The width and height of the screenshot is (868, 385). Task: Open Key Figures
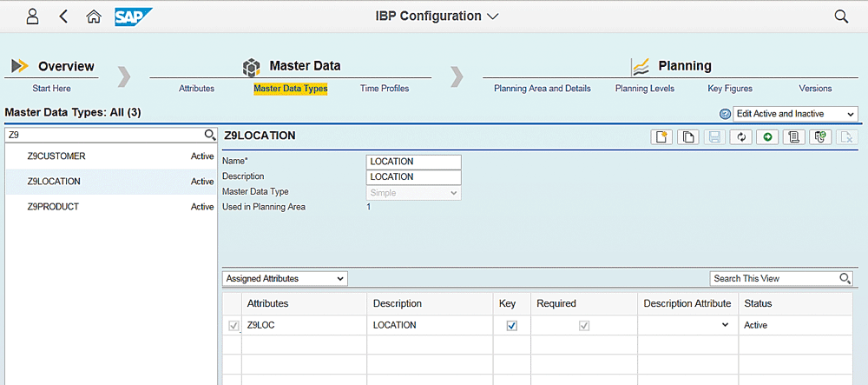coord(730,88)
